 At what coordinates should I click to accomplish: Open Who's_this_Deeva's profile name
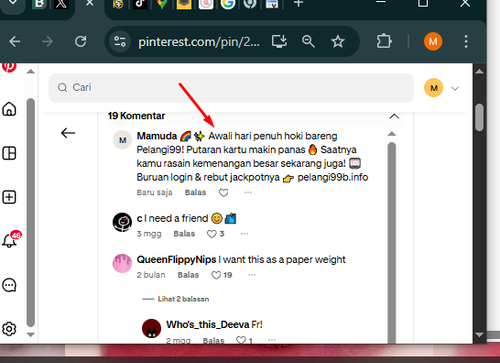pyautogui.click(x=208, y=325)
